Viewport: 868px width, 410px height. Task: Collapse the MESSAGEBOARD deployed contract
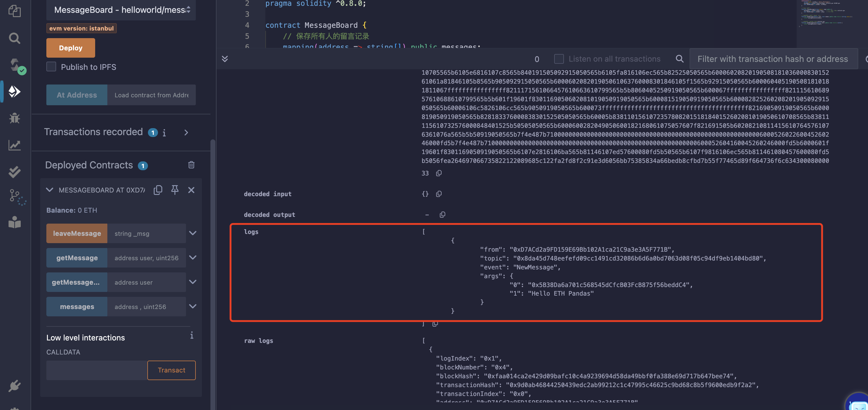(x=49, y=190)
